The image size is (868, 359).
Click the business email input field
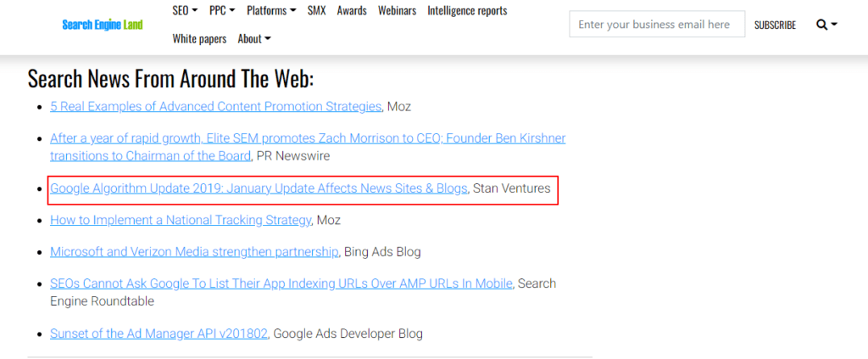[x=656, y=25]
